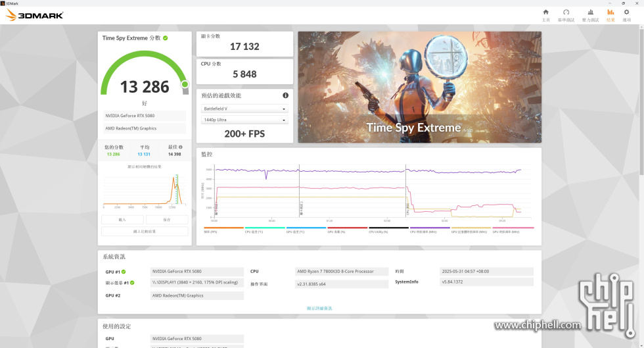Click the SystemInfo version v5.84.1372

point(486,282)
